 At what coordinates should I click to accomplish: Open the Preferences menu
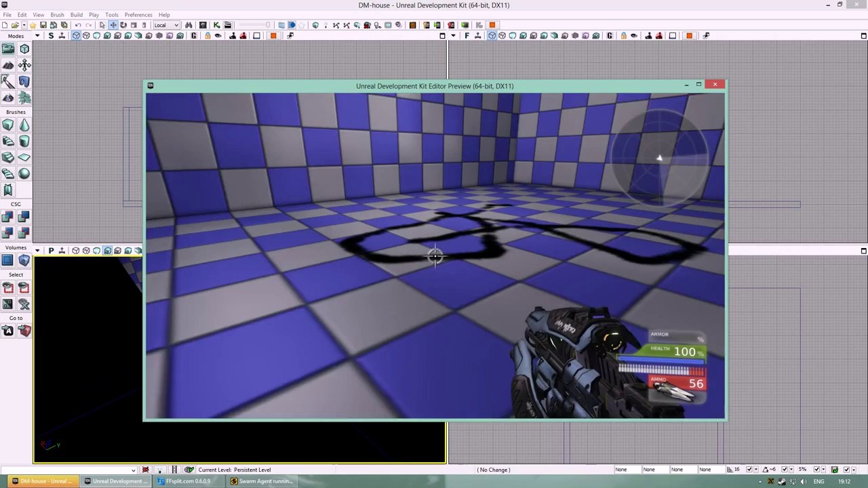(x=138, y=14)
